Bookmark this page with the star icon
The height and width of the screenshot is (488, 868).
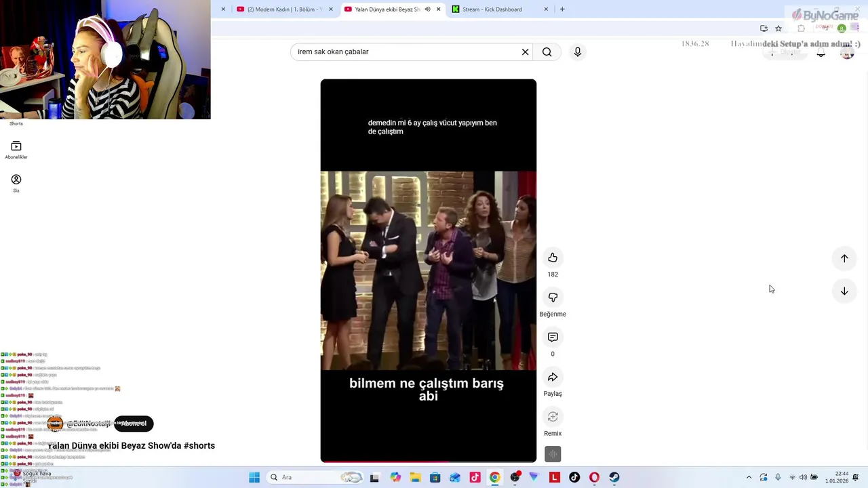[778, 28]
